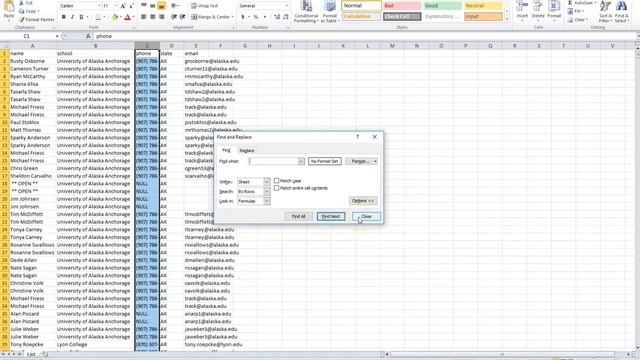
Task: Apply the Bad cell style swatch
Action: point(402,6)
